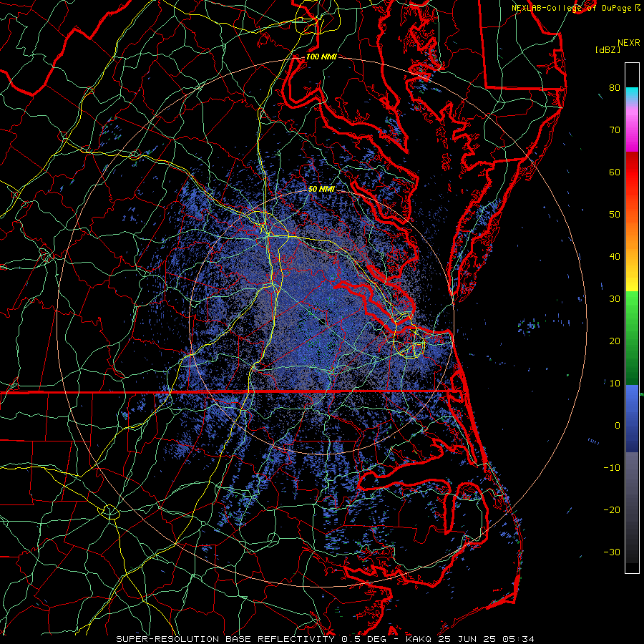Click the isolated offshore echo cluster east of the coast
644x644 pixels.
click(529, 326)
